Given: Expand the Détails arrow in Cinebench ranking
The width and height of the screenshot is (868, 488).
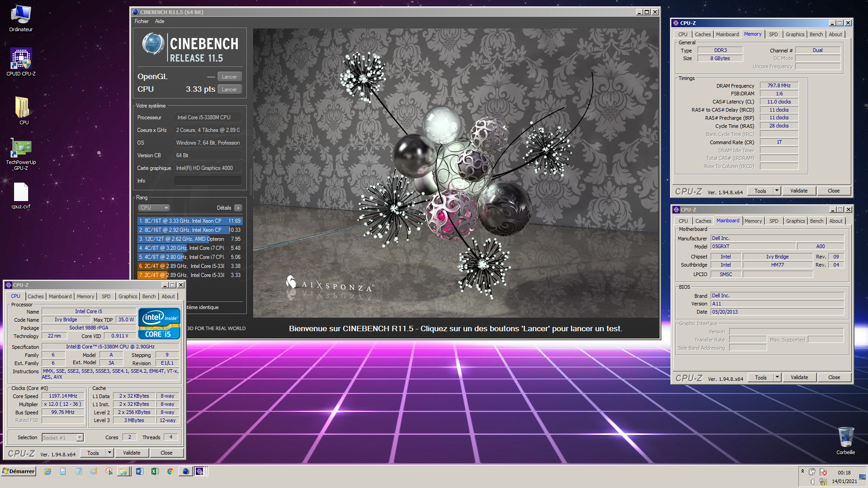Looking at the screenshot, I should [238, 208].
